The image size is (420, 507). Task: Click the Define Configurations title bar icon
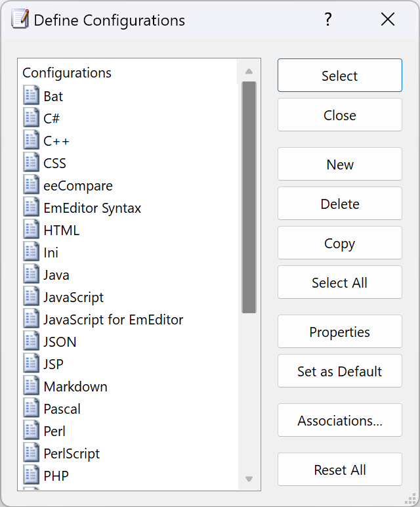pos(20,20)
